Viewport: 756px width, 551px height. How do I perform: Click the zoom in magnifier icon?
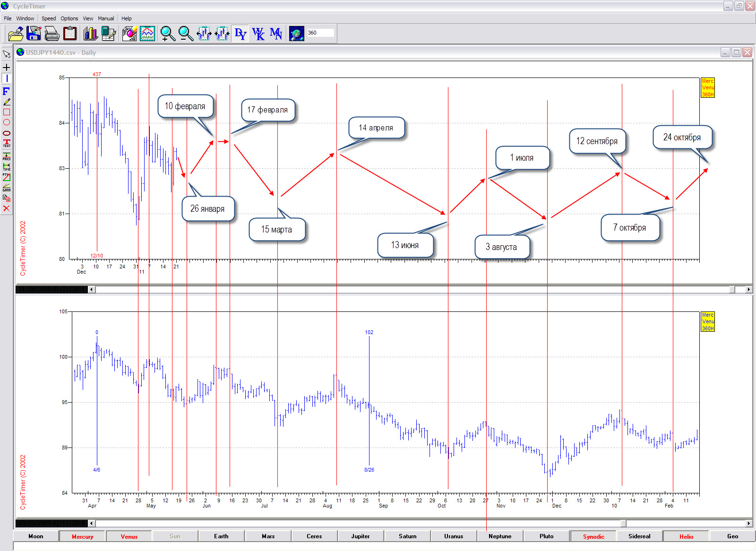167,34
